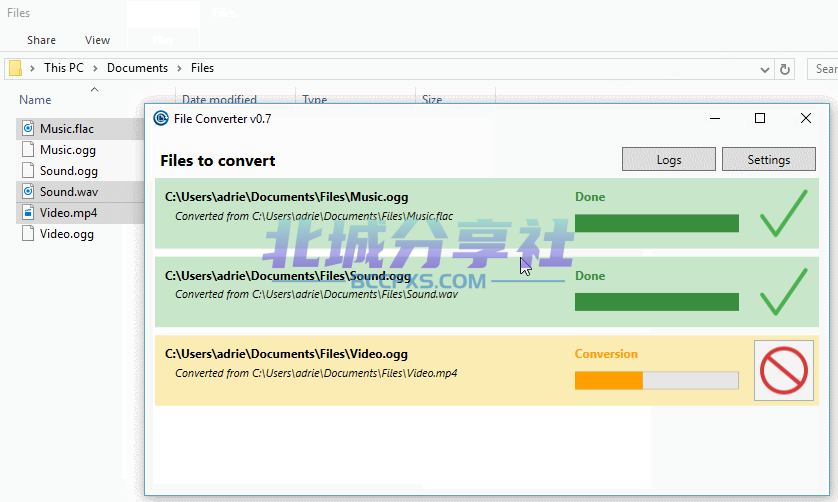838x502 pixels.
Task: Open the Share ribbon tab
Action: click(41, 40)
